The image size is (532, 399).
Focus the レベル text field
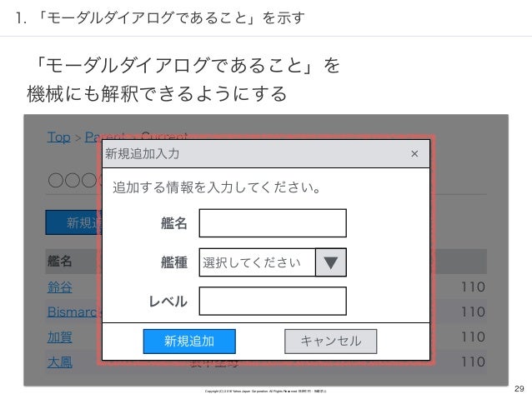pos(273,301)
